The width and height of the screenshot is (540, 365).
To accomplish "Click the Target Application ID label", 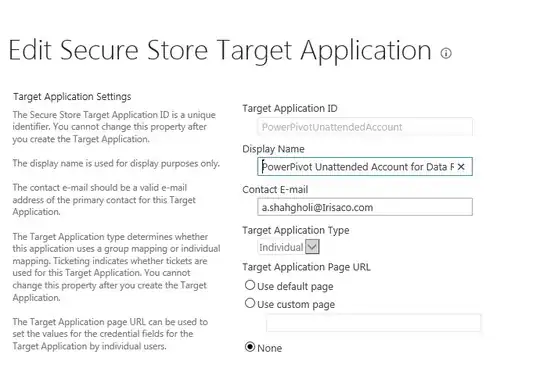I will [x=290, y=108].
